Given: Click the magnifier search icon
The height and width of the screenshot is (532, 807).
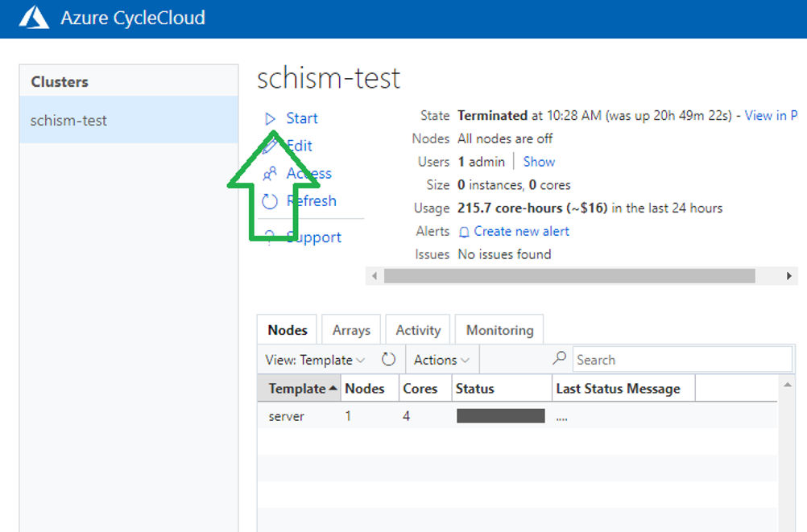Looking at the screenshot, I should click(x=560, y=357).
